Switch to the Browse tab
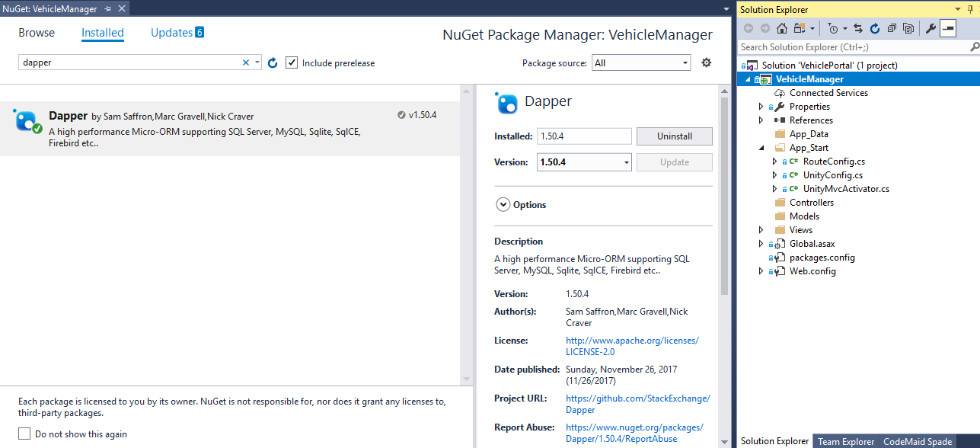 pos(36,32)
